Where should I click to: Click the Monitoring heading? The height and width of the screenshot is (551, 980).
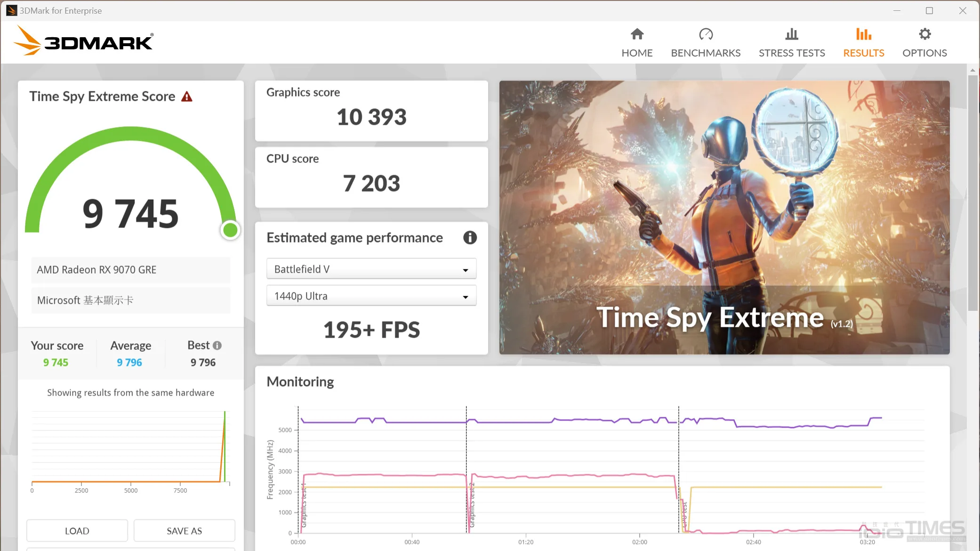[300, 381]
